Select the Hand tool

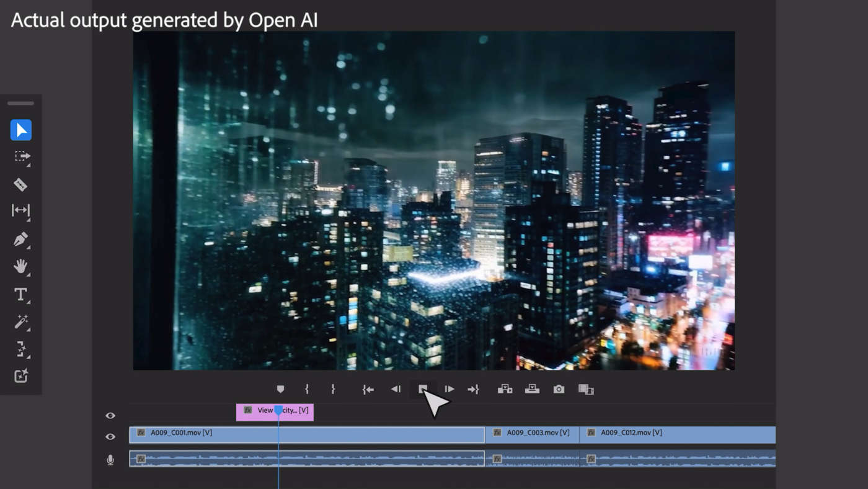click(x=20, y=267)
